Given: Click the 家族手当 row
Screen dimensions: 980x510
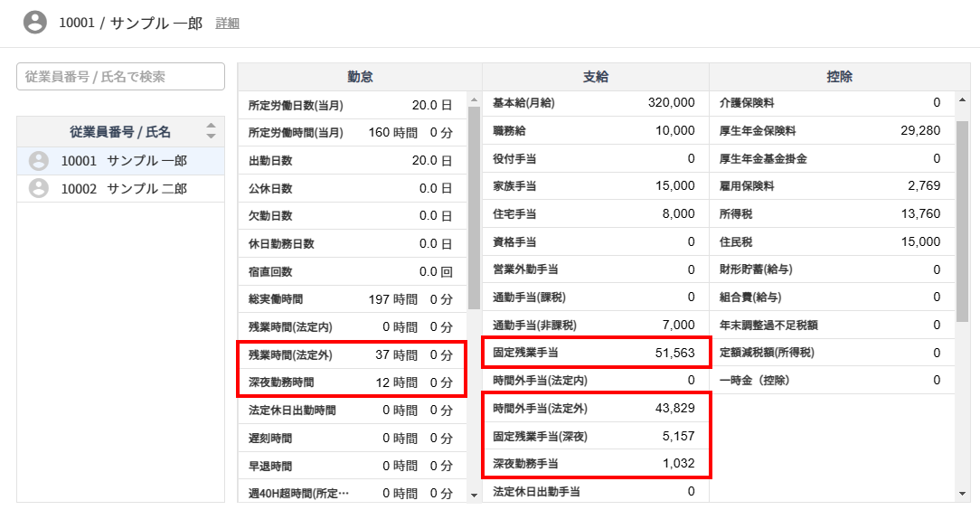Looking at the screenshot, I should [x=596, y=185].
